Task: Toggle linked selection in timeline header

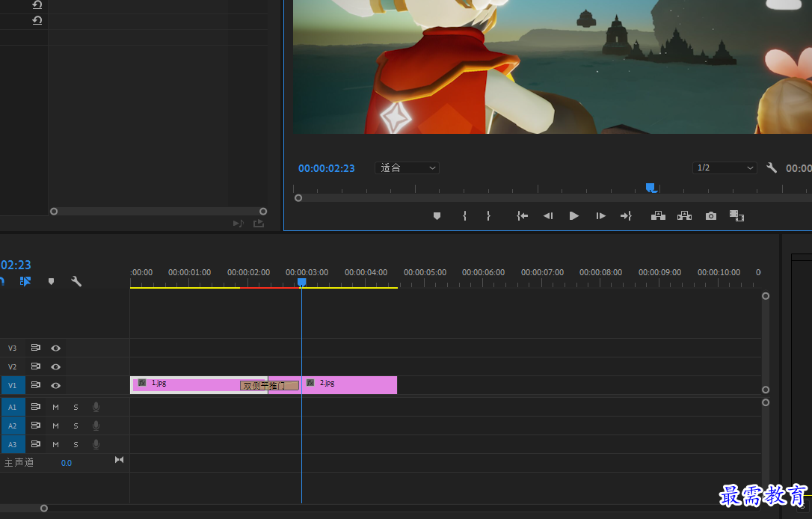Action: (x=25, y=281)
